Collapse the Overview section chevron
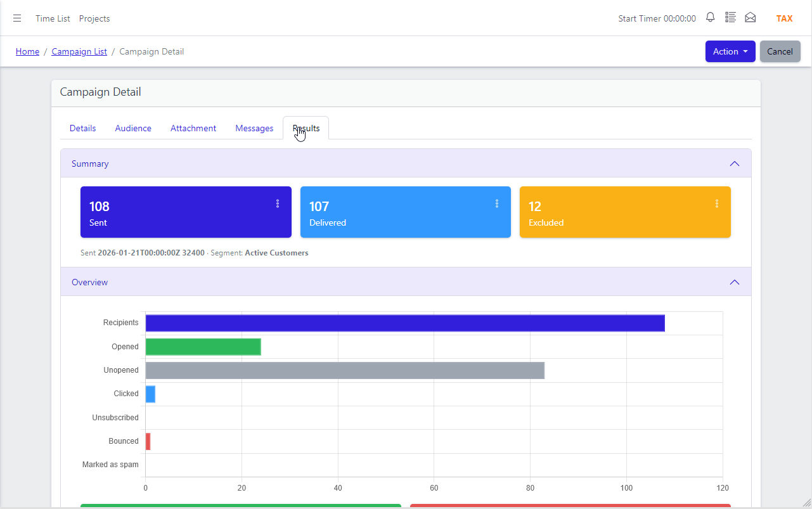This screenshot has width=812, height=509. pyautogui.click(x=735, y=282)
